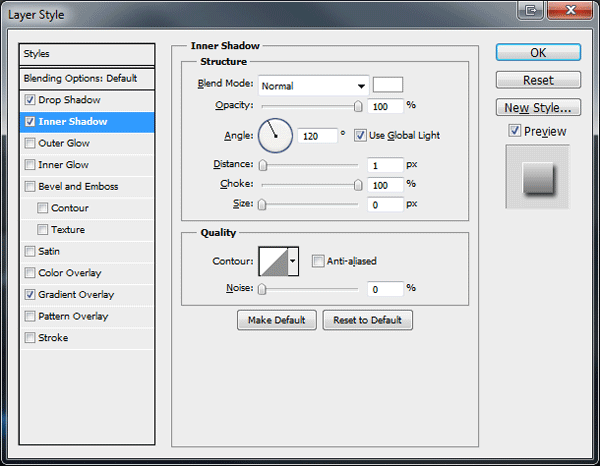Select the Gradient Overlay style label

76,295
